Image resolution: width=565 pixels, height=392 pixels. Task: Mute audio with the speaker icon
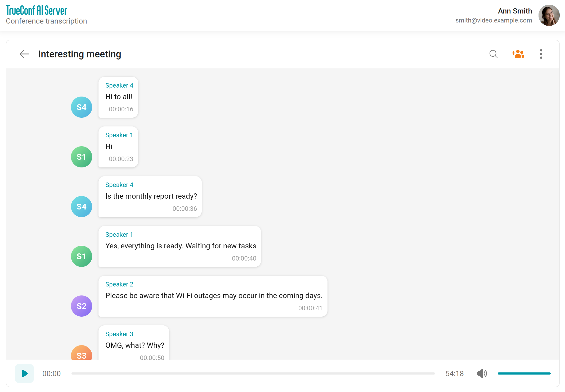click(482, 373)
